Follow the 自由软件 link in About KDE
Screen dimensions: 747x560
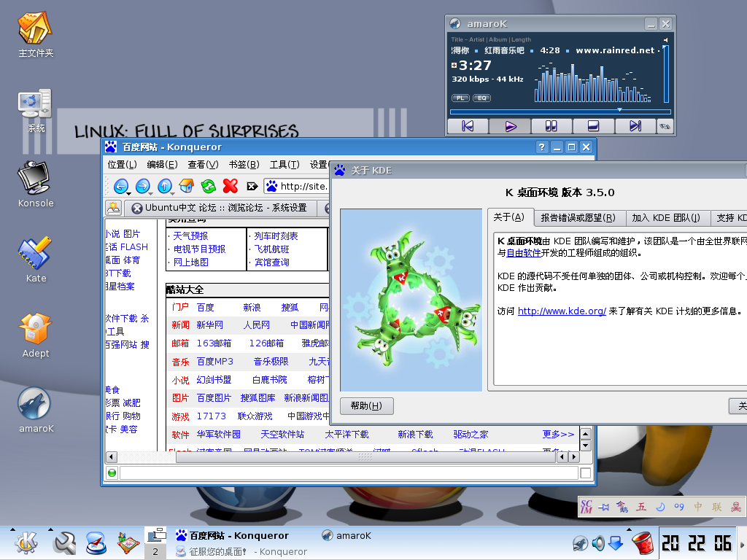[524, 253]
